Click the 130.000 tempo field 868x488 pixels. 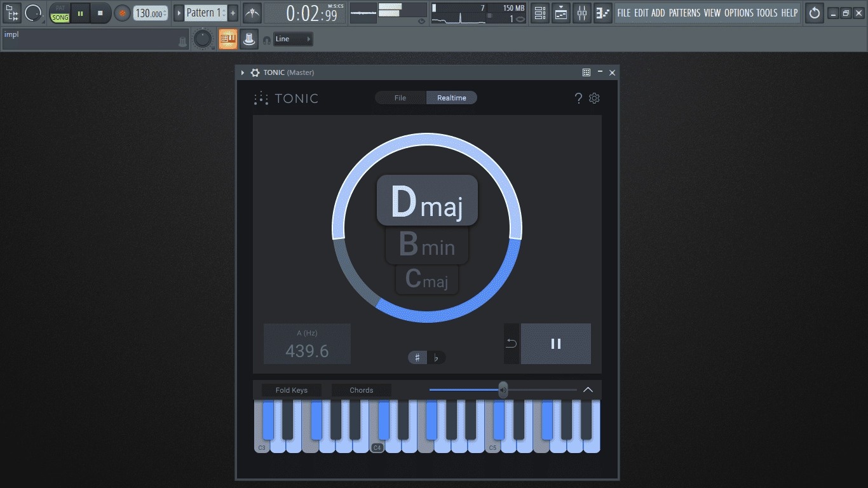tap(151, 13)
